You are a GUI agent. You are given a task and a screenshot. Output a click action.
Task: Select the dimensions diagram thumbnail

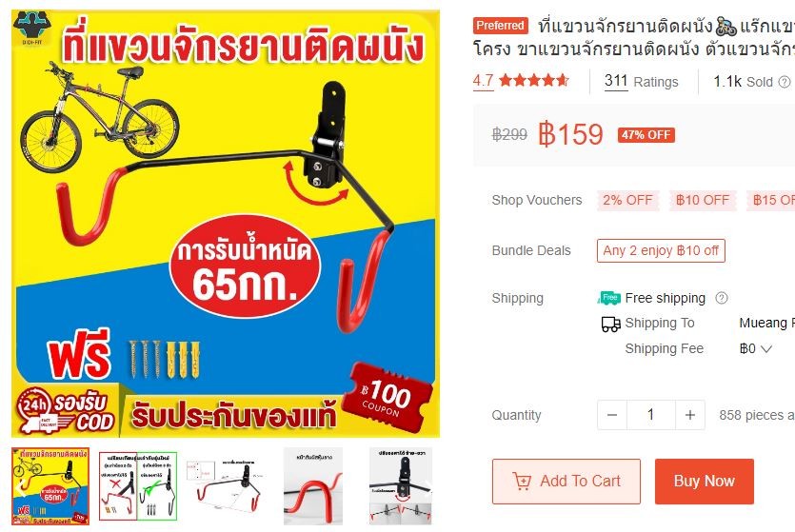click(x=225, y=486)
